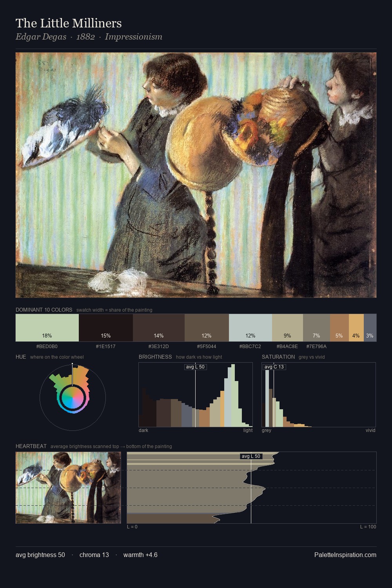The height and width of the screenshot is (588, 392).
Task: Click the hex code #3E312D
Action: [159, 347]
